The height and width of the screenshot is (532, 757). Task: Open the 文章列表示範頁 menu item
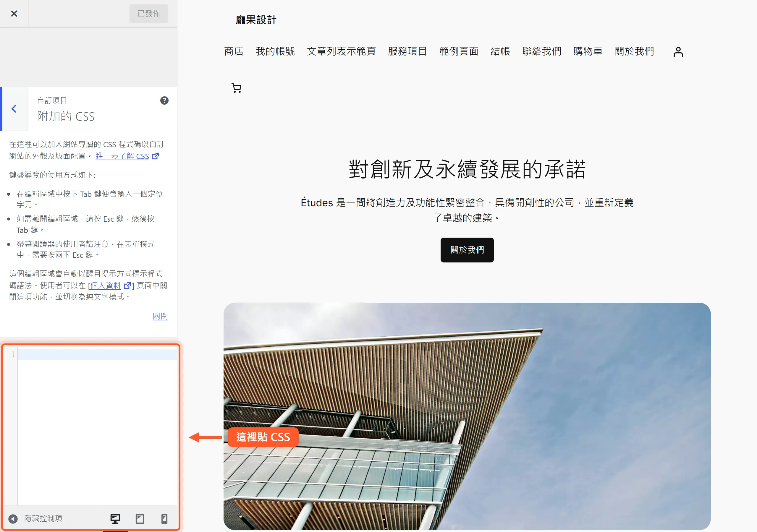(x=341, y=51)
